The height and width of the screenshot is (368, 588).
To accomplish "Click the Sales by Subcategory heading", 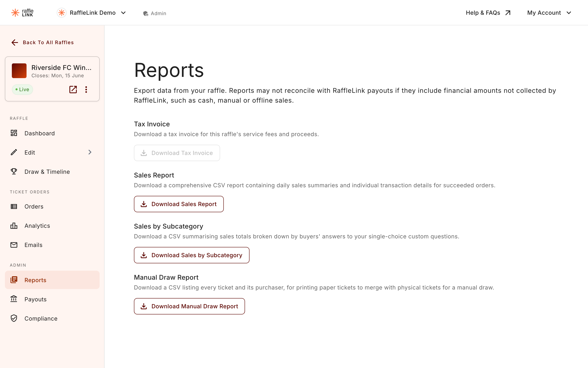I will pos(168,226).
